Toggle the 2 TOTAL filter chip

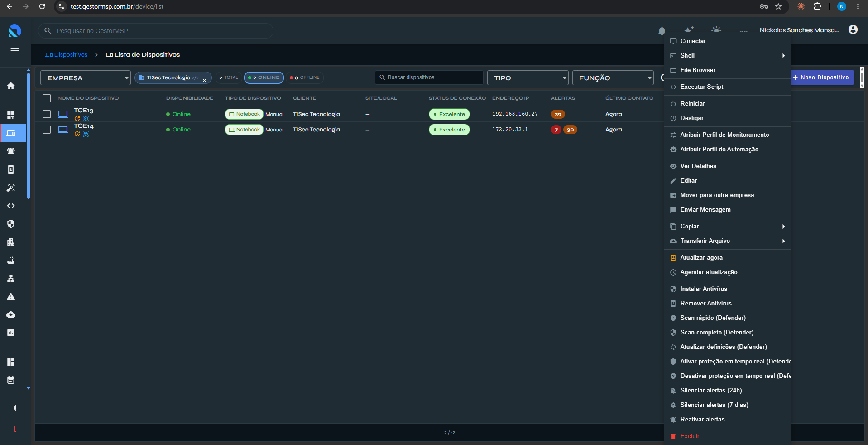pos(229,77)
